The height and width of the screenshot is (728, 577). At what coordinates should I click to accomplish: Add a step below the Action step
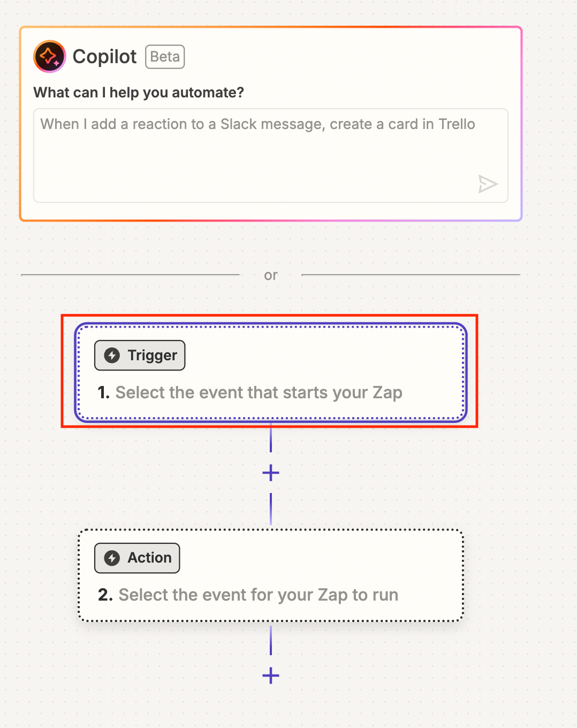click(271, 676)
